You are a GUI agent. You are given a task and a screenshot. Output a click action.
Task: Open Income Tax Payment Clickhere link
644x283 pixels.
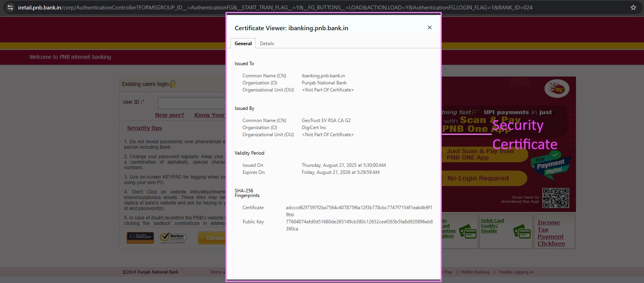(551, 233)
